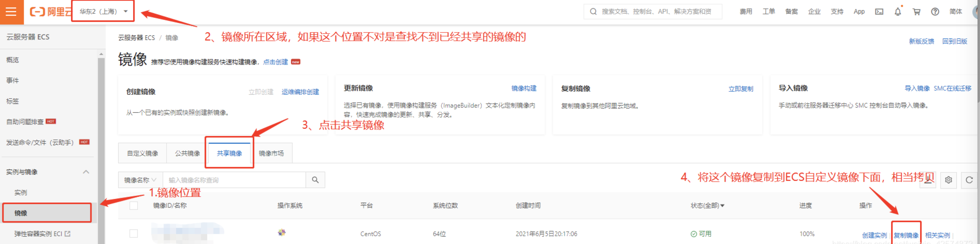This screenshot has height=244, width=980.
Task: Click SMC在线迁移 link
Action: 952,88
